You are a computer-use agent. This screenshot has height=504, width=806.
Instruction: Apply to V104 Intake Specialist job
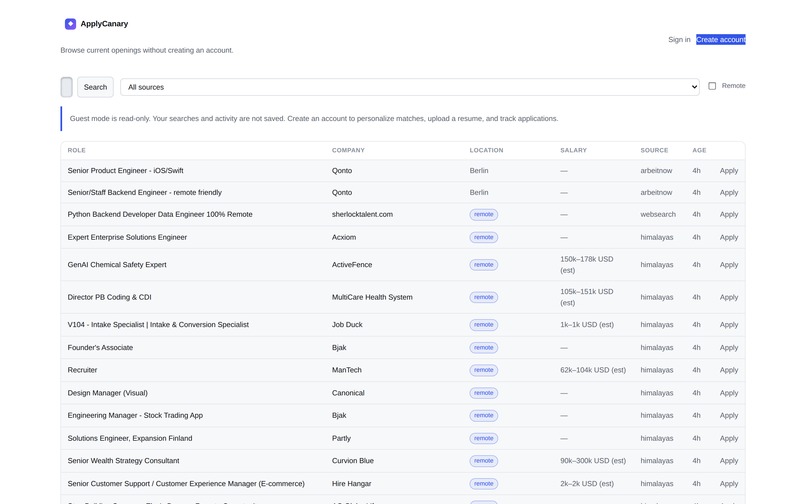point(728,325)
